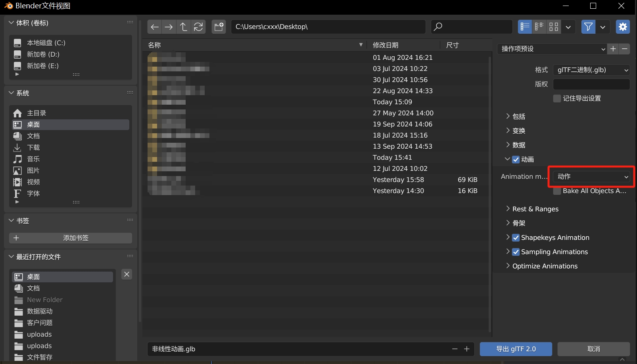Collapse the 系统 panel
Viewport: 637px width, 364px height.
[x=11, y=93]
